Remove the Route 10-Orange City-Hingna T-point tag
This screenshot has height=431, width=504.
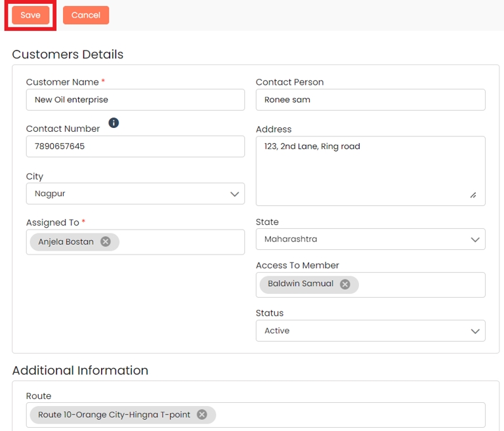tap(202, 415)
